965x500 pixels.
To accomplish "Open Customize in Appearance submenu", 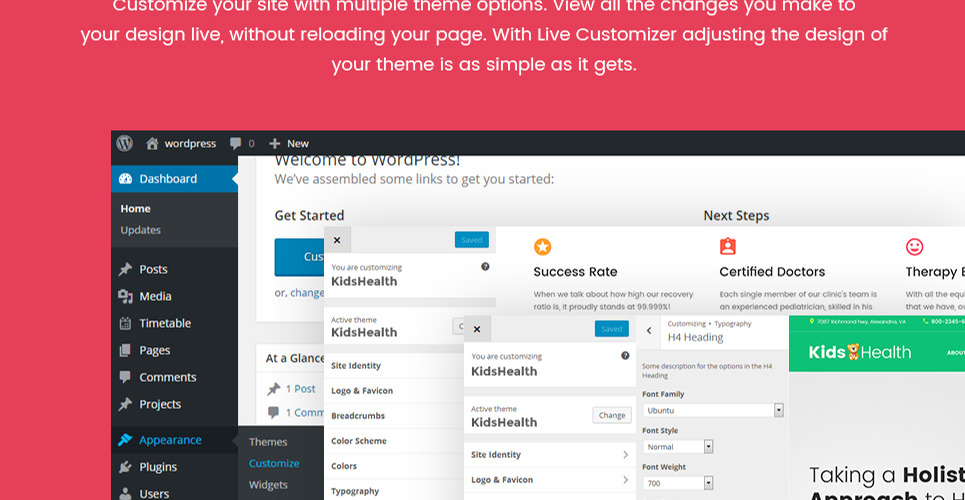I will coord(274,463).
